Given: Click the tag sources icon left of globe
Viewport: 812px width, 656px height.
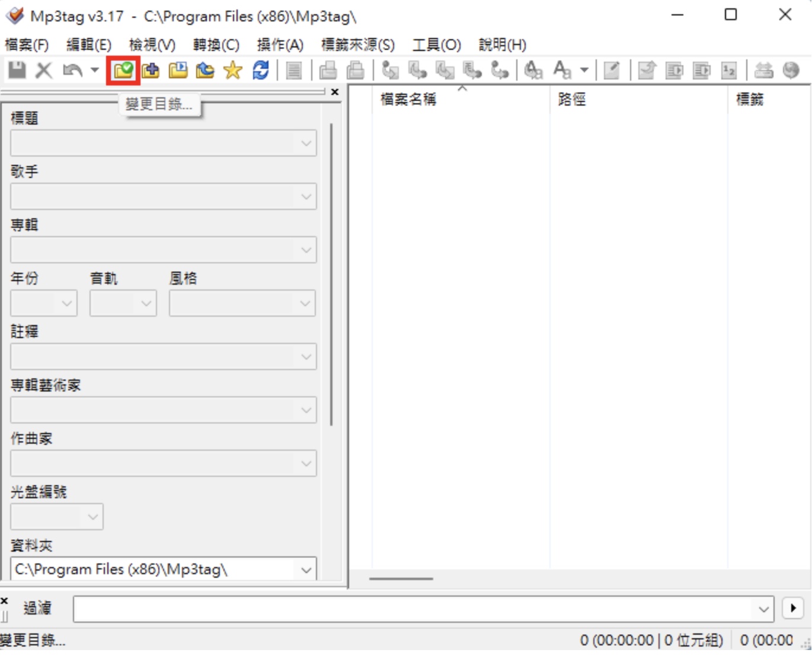Looking at the screenshot, I should coord(763,71).
